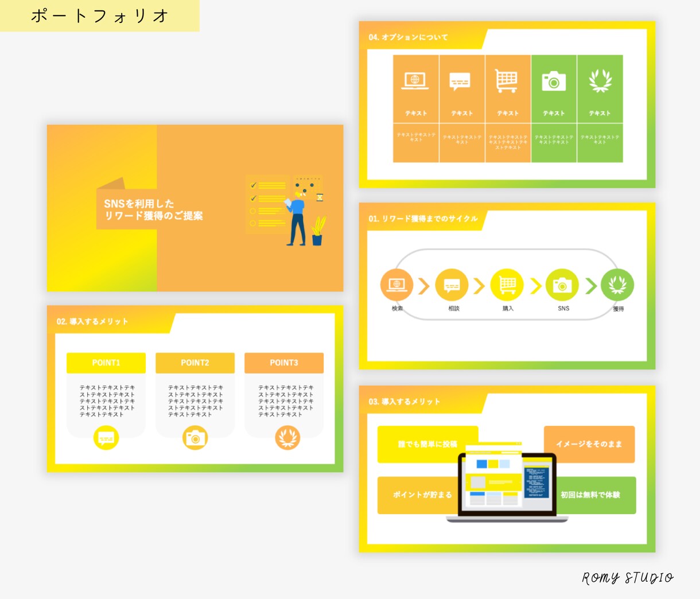Click the topmost checkmark in cover checklist
This screenshot has width=700, height=599.
click(253, 185)
